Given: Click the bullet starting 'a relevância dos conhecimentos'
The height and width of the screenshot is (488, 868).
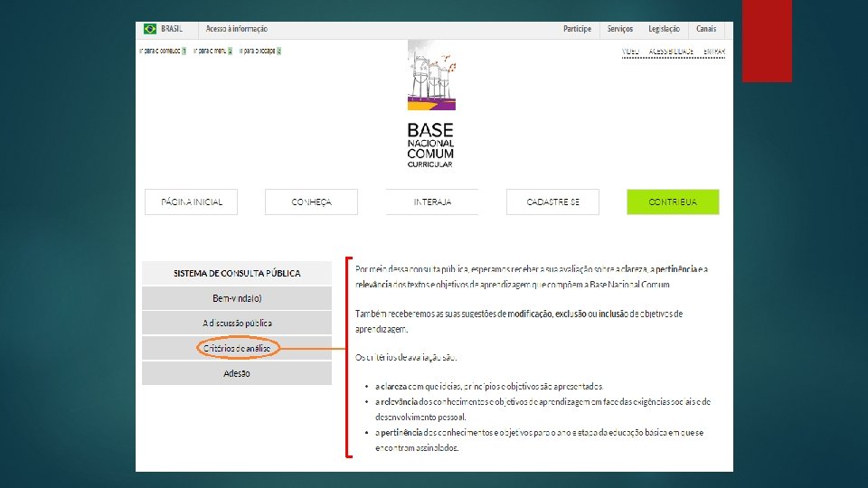Looking at the screenshot, I should tap(542, 408).
